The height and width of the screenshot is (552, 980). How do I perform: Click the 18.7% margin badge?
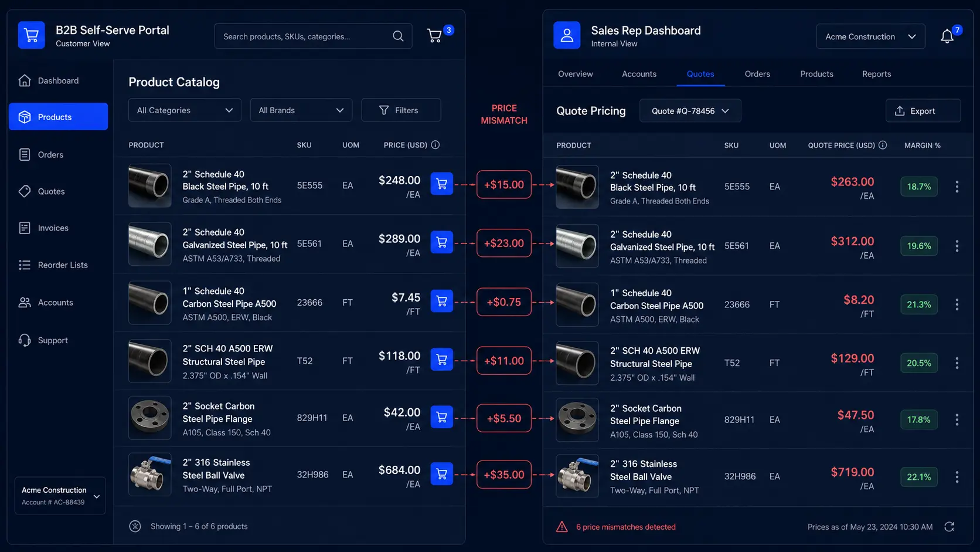(x=918, y=187)
